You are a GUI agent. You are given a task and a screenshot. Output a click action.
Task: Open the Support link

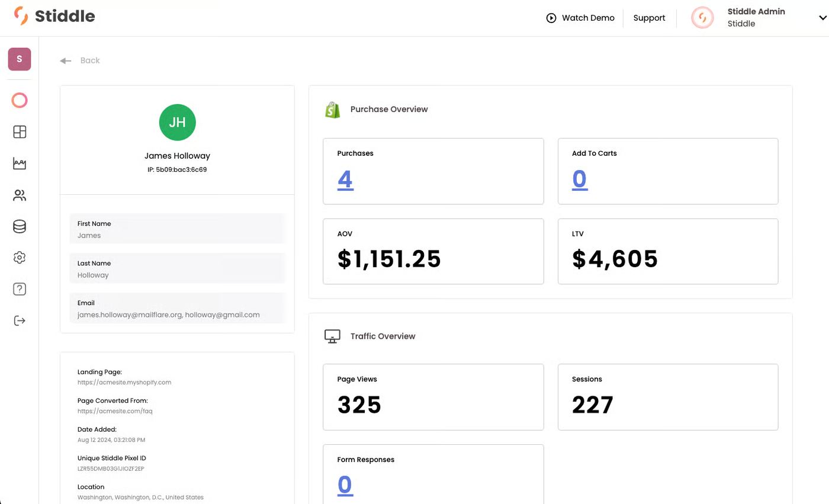point(649,18)
